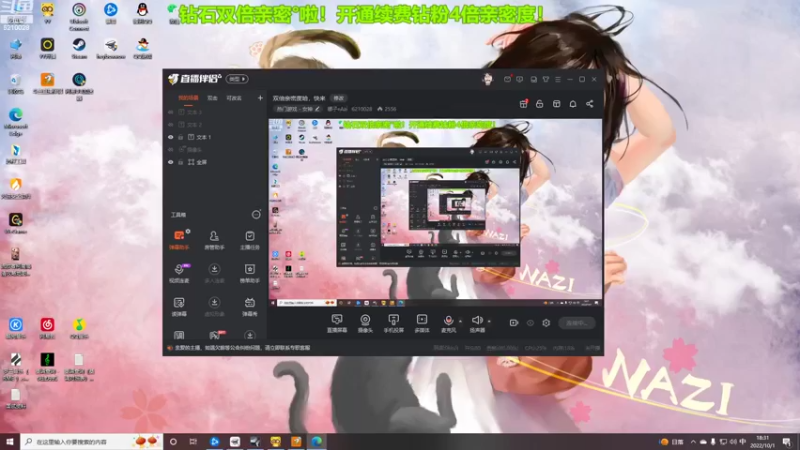Screen dimensions: 800x450
Task: Select 文本 1 layer row
Action: [x=215, y=137]
